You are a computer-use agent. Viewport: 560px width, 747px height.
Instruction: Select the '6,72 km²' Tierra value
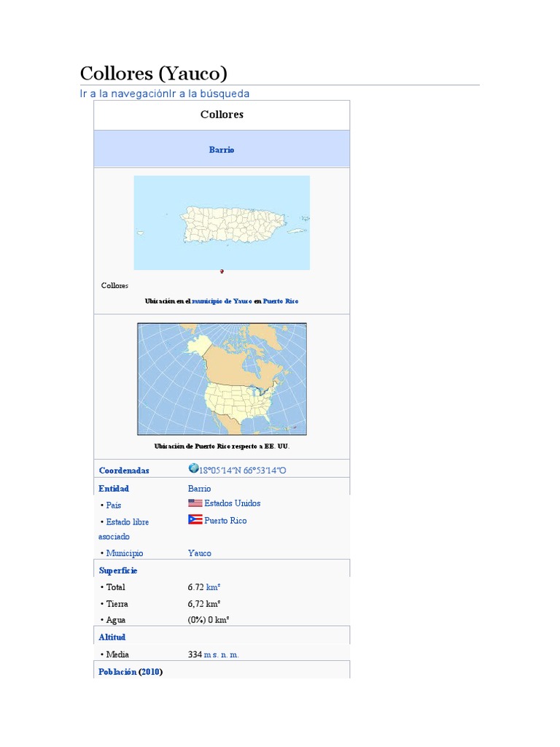(204, 604)
